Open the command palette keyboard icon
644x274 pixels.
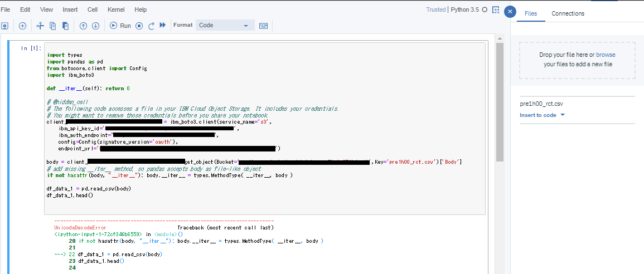[263, 26]
